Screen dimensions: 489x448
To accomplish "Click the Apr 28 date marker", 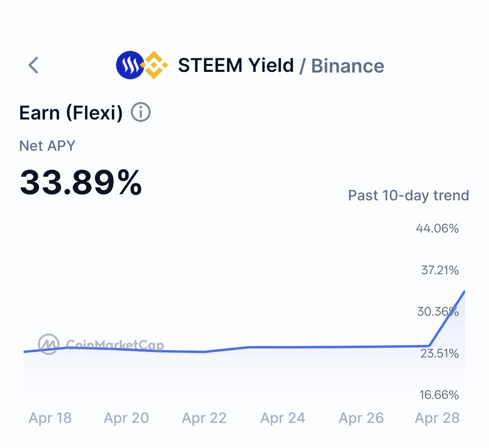I will (x=437, y=418).
